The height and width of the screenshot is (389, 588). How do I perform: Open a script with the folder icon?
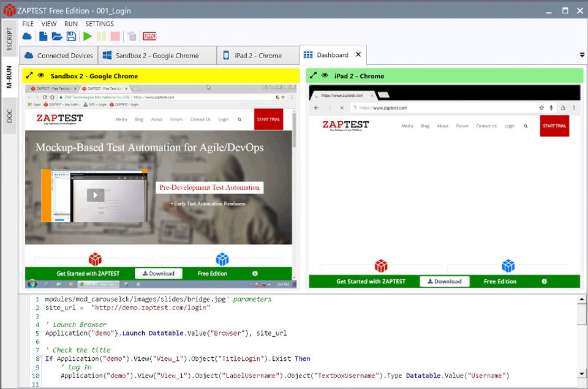click(57, 36)
